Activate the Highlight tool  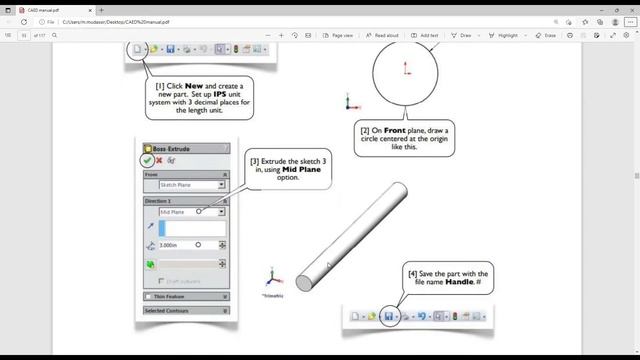(503, 36)
